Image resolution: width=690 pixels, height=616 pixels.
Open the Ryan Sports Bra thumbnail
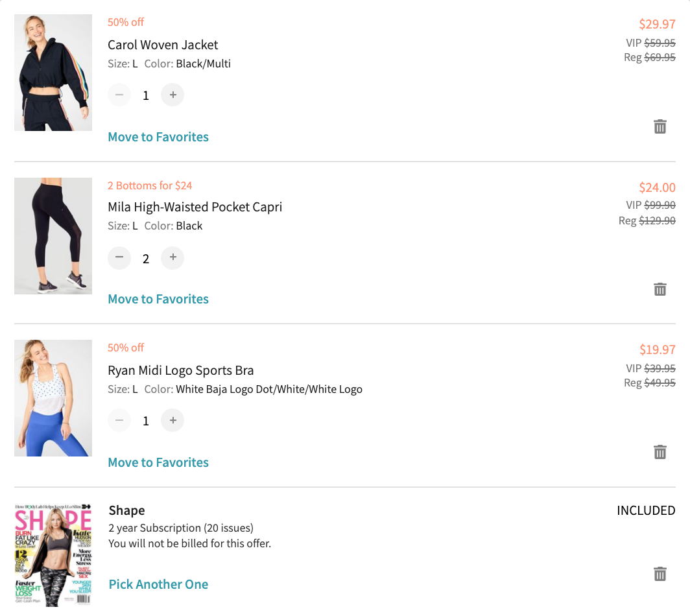pyautogui.click(x=53, y=397)
